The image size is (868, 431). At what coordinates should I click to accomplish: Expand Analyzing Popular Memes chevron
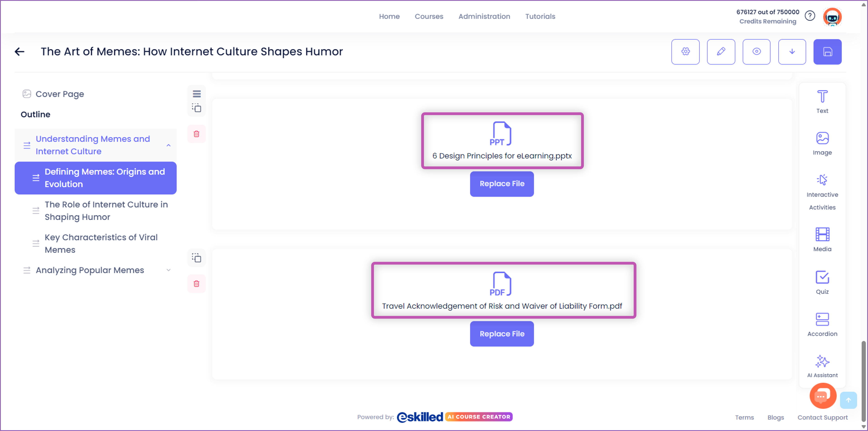pos(169,270)
